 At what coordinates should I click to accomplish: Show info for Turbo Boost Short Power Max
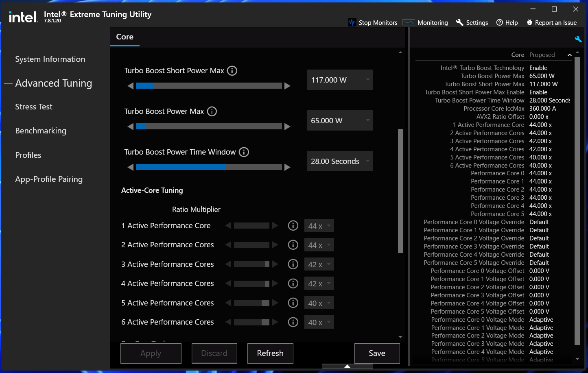click(x=232, y=71)
